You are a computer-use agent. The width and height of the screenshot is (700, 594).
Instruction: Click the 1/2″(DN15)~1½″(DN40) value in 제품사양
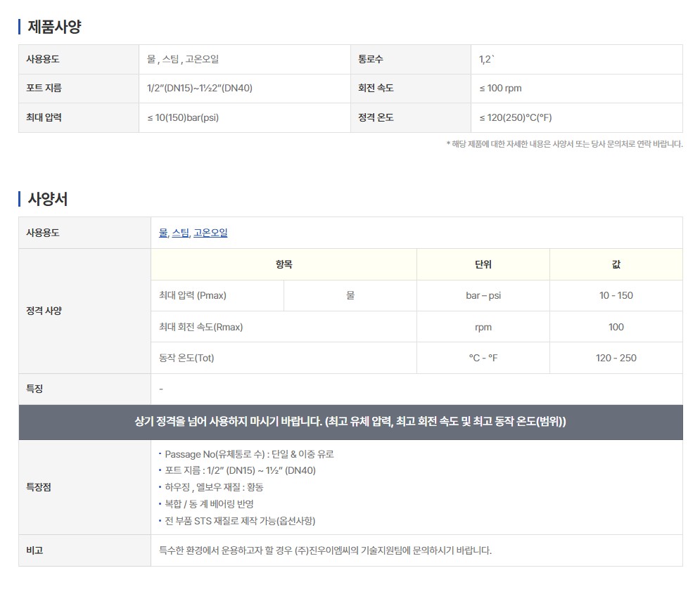(x=200, y=89)
